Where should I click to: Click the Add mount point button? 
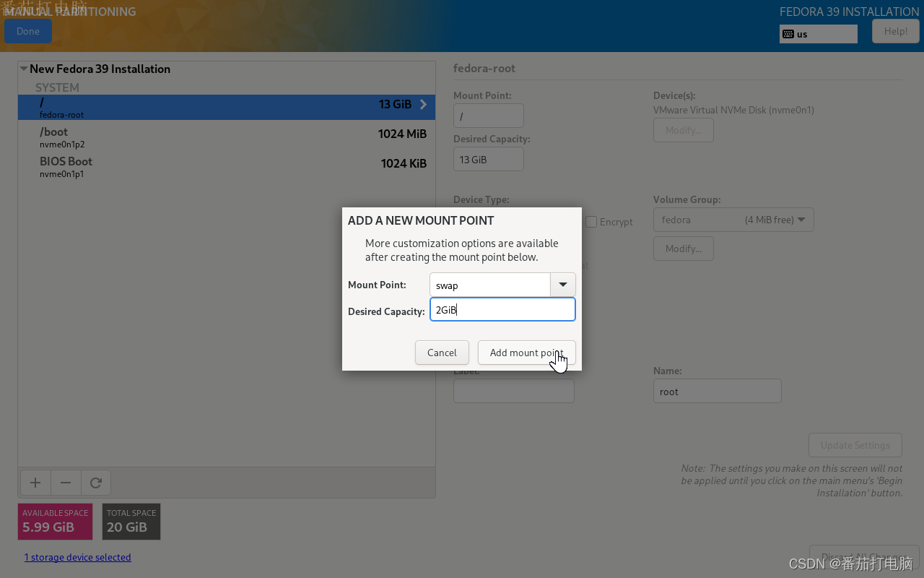526,353
